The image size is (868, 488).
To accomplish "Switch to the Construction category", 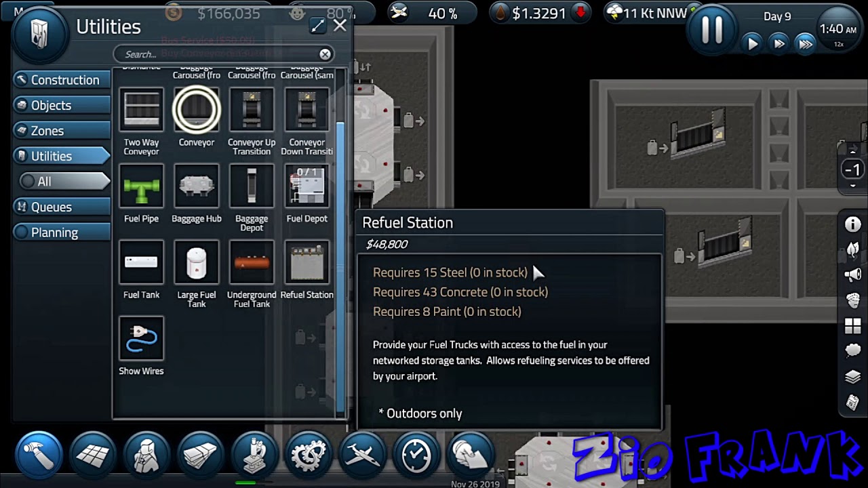I will (61, 80).
